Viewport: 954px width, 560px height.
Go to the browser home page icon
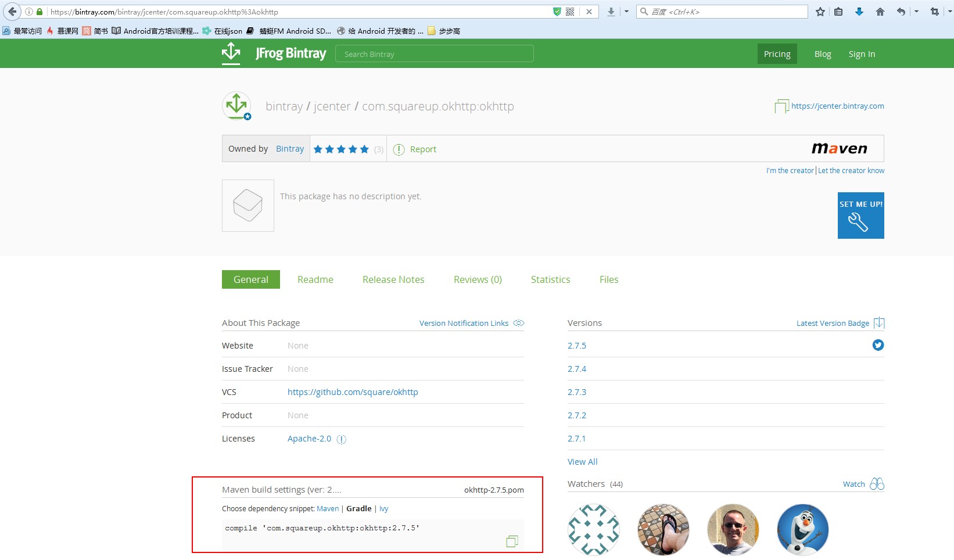tap(880, 12)
